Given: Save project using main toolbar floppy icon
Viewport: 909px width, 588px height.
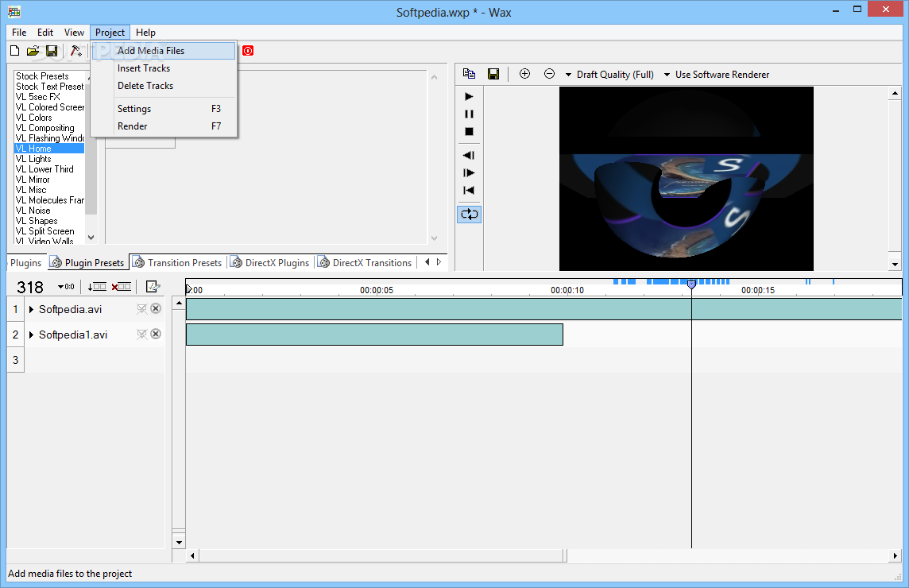Looking at the screenshot, I should pos(52,51).
